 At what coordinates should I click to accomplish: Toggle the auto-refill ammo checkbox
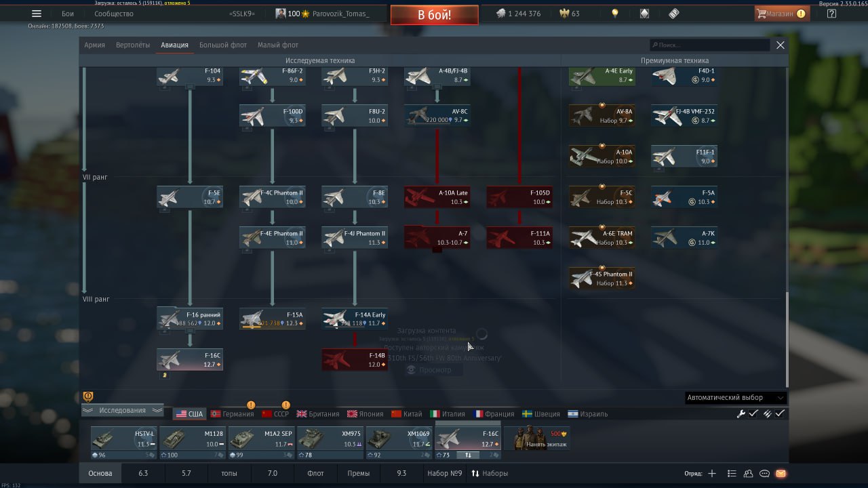781,413
